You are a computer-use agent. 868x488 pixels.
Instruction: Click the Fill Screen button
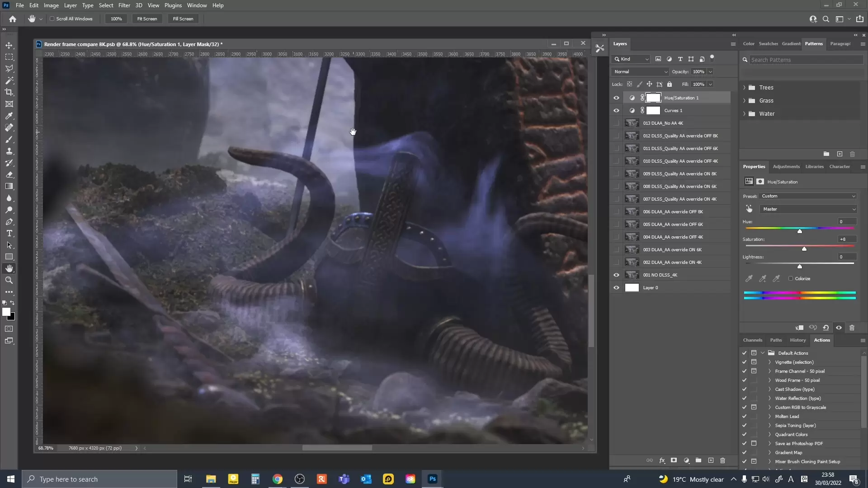pyautogui.click(x=183, y=19)
